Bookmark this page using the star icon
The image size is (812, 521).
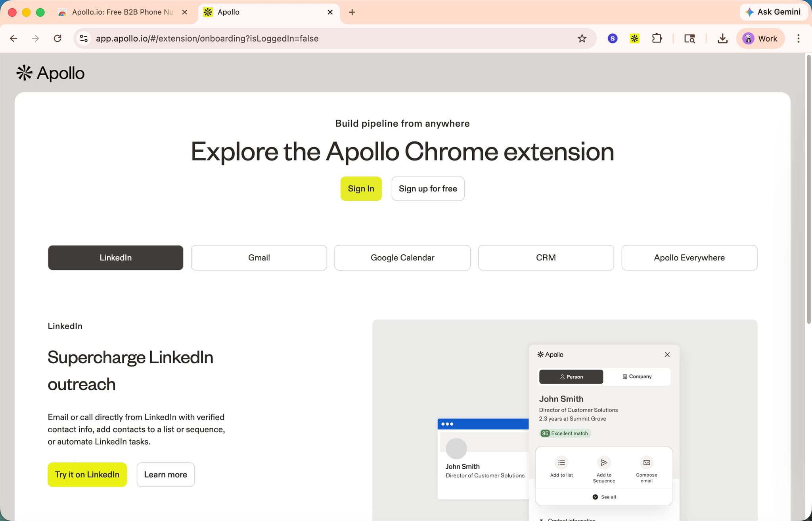582,38
